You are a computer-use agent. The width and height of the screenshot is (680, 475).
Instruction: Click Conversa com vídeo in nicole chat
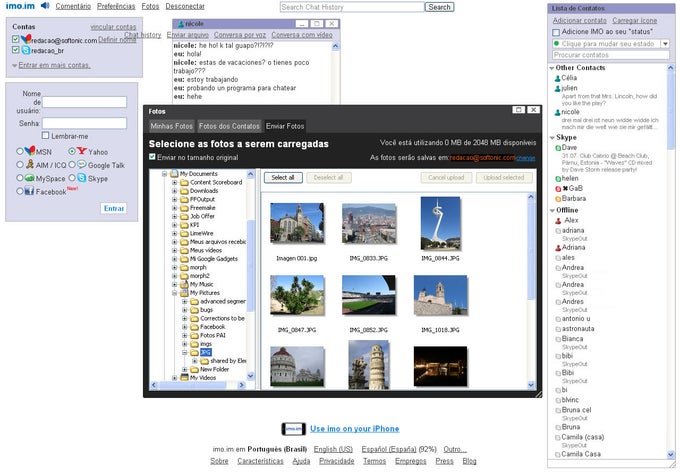(302, 35)
